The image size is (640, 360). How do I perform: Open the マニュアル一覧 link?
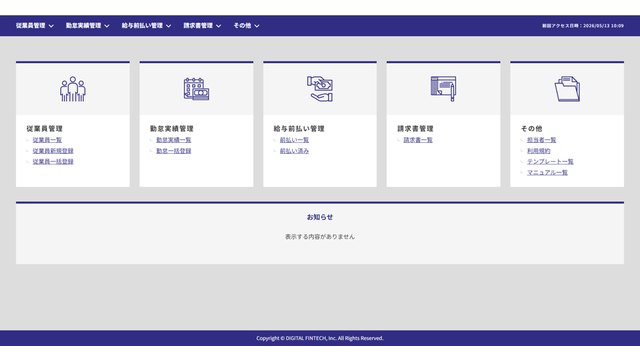[x=547, y=173]
